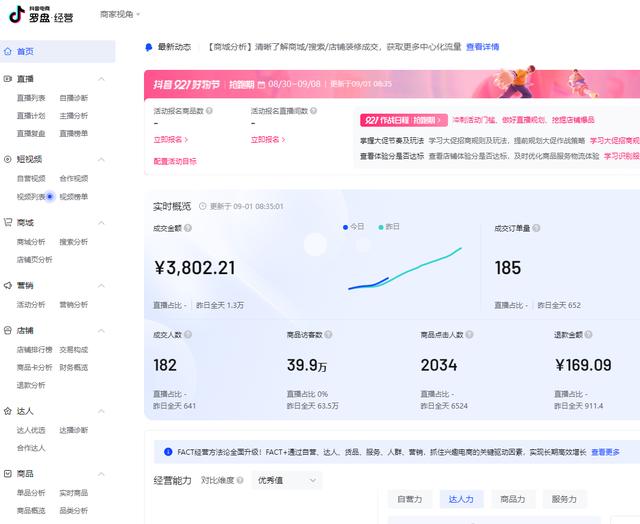The image size is (640, 524).
Task: Click the 短视频 section icon in sidebar
Action: click(x=8, y=159)
